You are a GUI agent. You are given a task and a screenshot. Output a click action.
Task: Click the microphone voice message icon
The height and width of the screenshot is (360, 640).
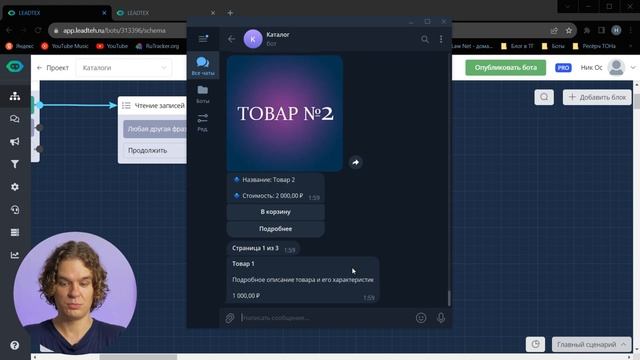pyautogui.click(x=441, y=318)
